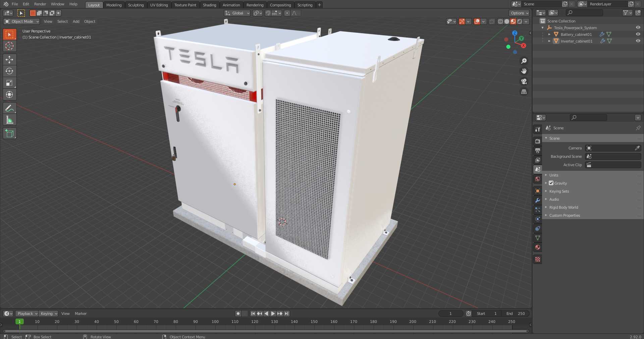
Task: Select the Select Box tool
Action: tap(9, 34)
